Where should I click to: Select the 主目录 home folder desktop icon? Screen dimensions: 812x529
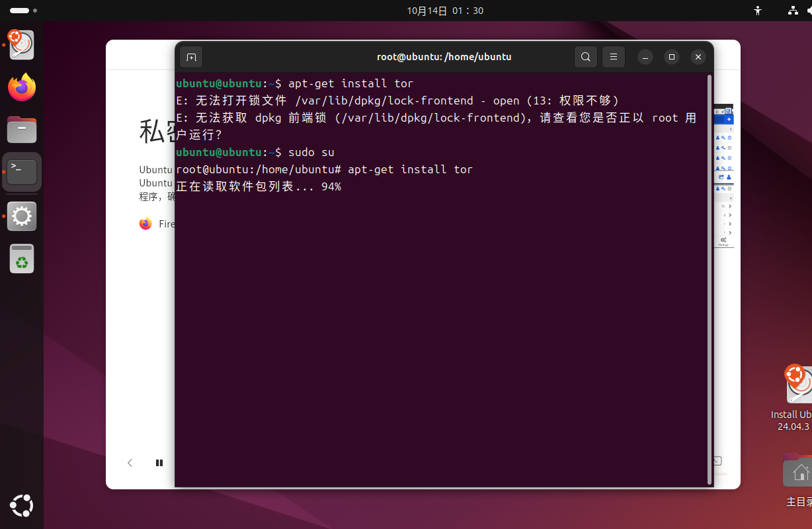(x=798, y=481)
